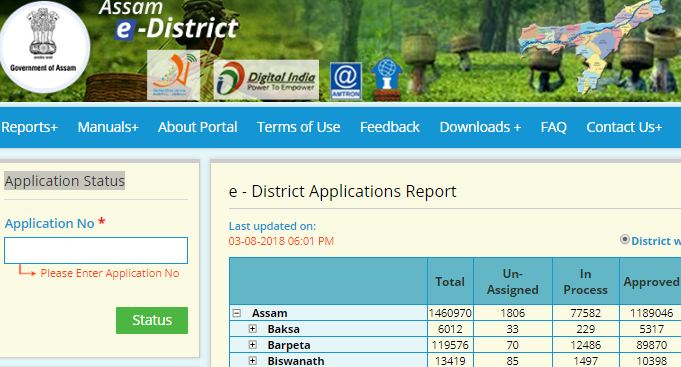This screenshot has height=367, width=681.
Task: Open the Manuals+ menu
Action: (108, 127)
